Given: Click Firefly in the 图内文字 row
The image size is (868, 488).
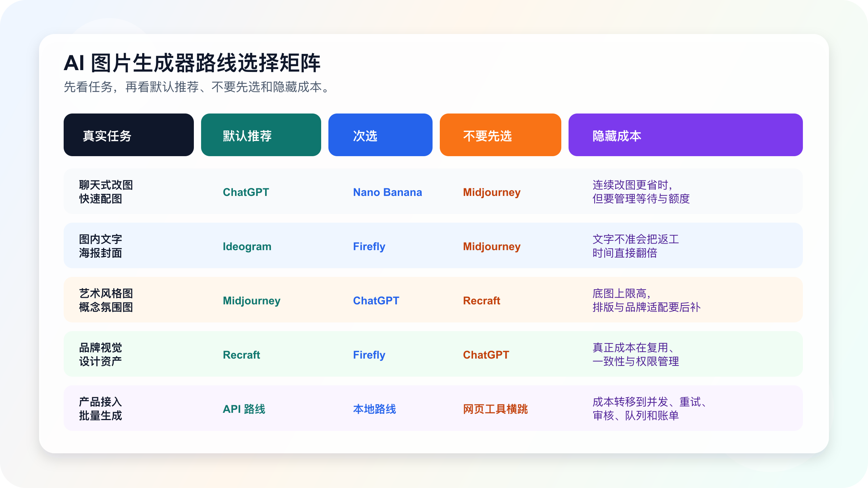Looking at the screenshot, I should (x=369, y=246).
